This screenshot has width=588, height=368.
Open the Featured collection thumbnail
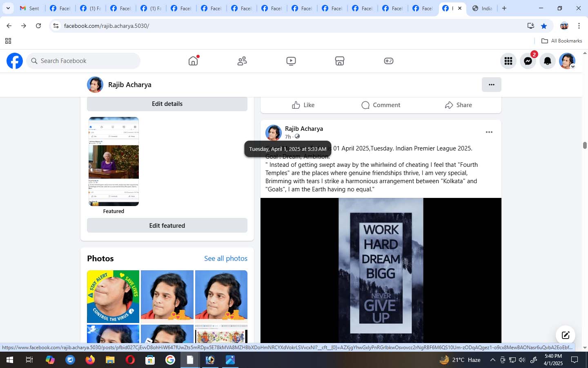[x=114, y=162]
